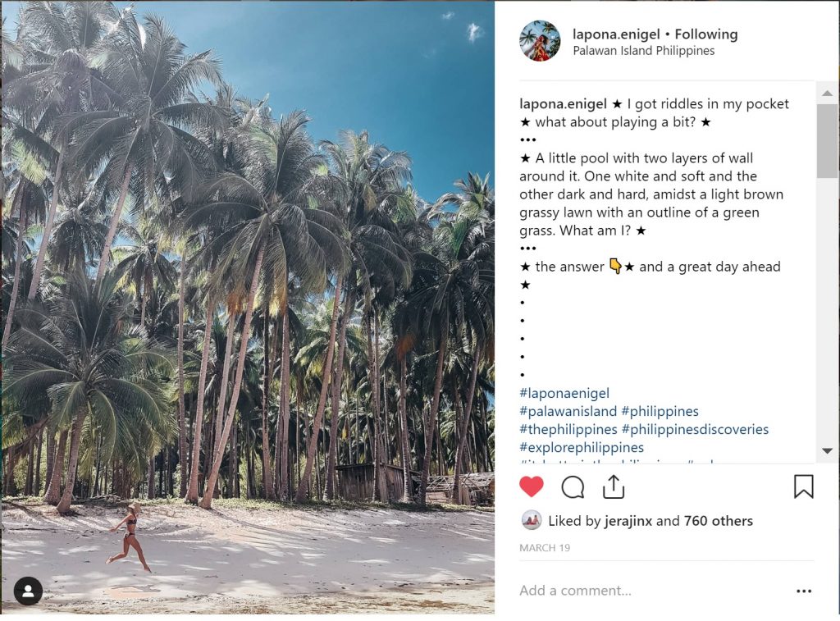
Task: Unlike the post with the red heart
Action: click(x=532, y=486)
